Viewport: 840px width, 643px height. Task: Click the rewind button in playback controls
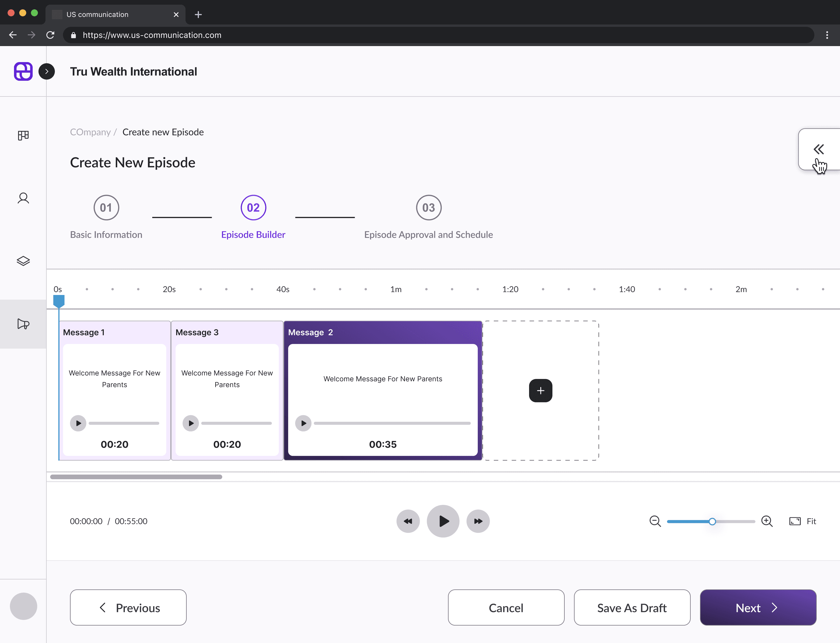coord(408,521)
